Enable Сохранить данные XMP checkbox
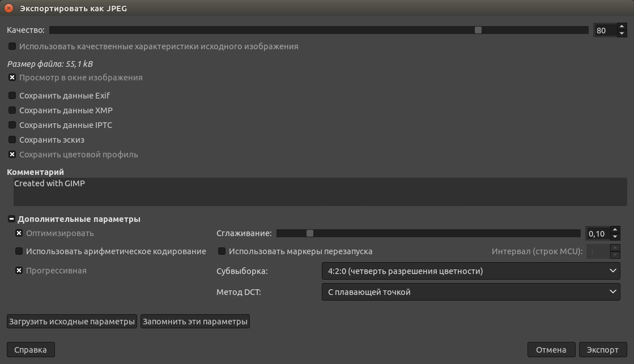 [x=12, y=110]
